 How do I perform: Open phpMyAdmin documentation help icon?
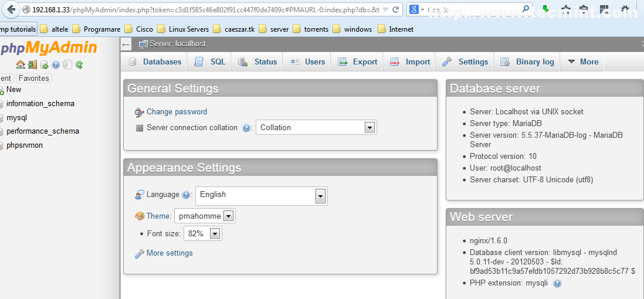[56, 64]
